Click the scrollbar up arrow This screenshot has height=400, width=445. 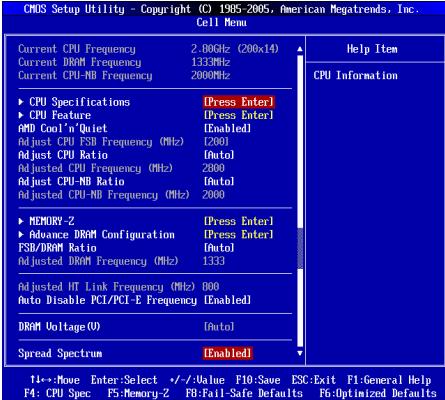click(300, 49)
